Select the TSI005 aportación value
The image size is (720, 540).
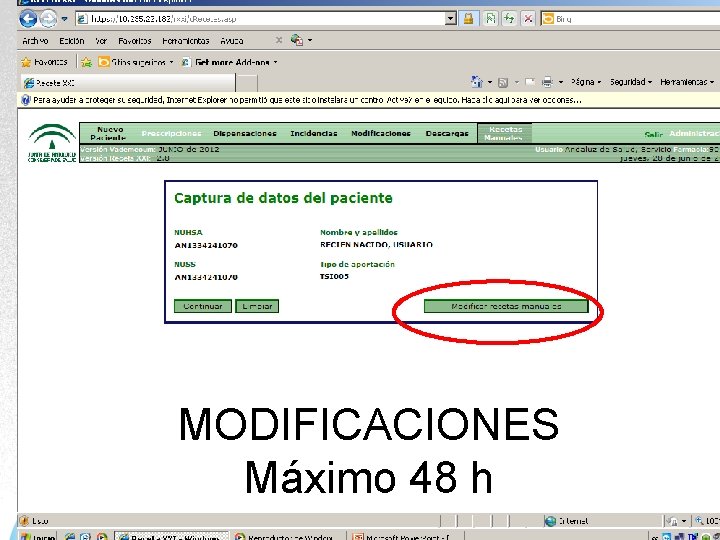tap(334, 276)
